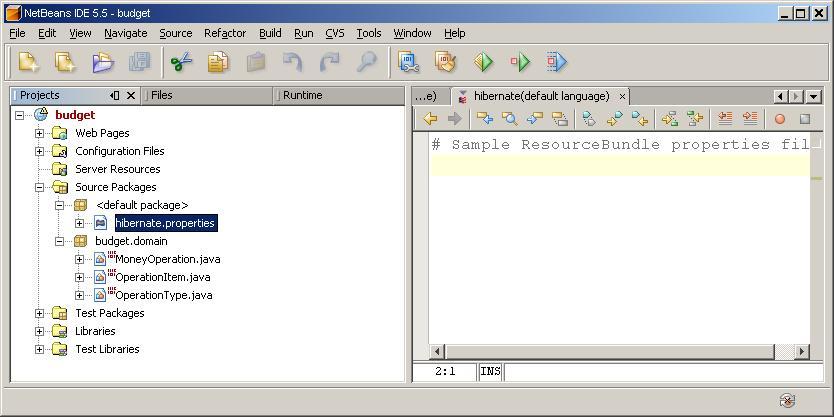The height and width of the screenshot is (417, 834).
Task: Click the New File toolbar icon
Action: point(28,62)
